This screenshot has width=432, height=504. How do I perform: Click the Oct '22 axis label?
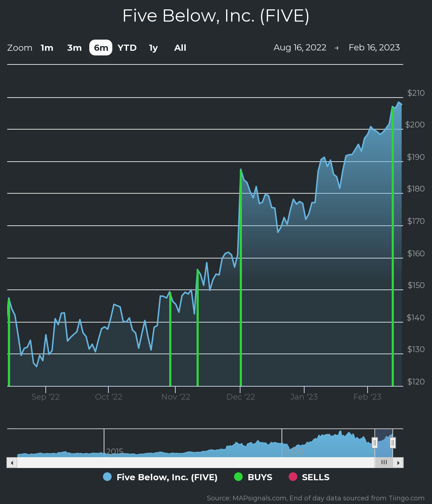click(109, 397)
